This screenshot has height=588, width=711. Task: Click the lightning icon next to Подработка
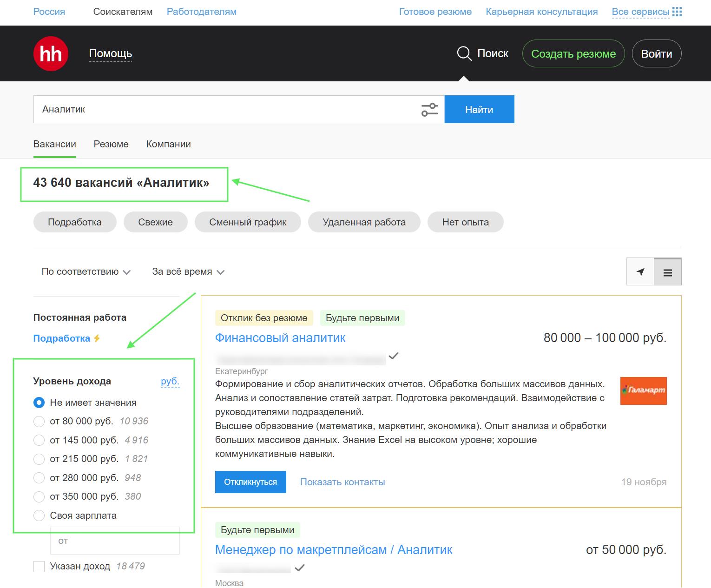coord(97,338)
